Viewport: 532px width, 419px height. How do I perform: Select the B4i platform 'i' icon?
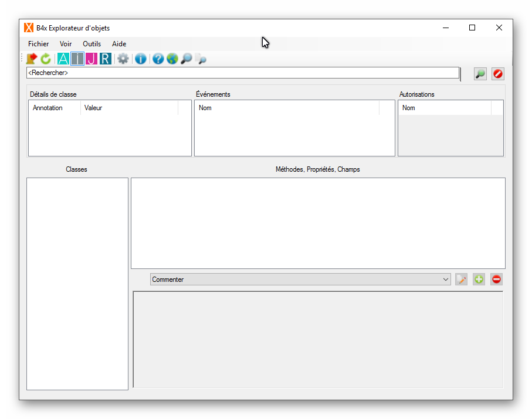click(x=77, y=59)
